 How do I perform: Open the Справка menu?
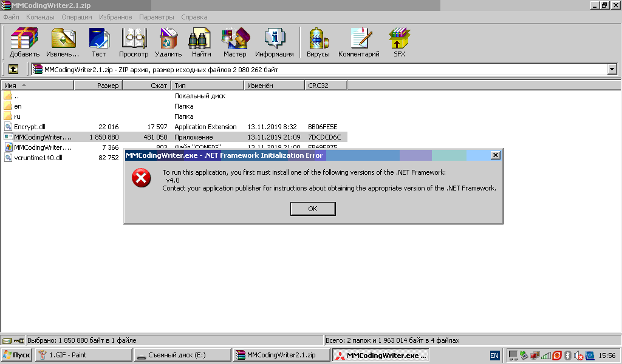(x=194, y=17)
